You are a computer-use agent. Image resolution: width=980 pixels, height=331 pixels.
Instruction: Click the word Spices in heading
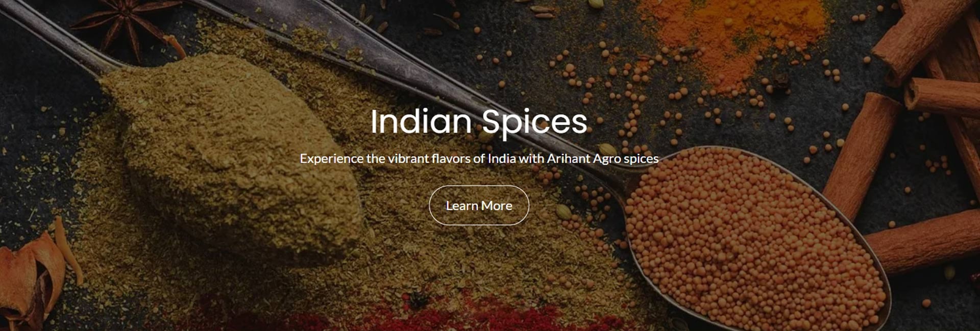click(x=535, y=123)
